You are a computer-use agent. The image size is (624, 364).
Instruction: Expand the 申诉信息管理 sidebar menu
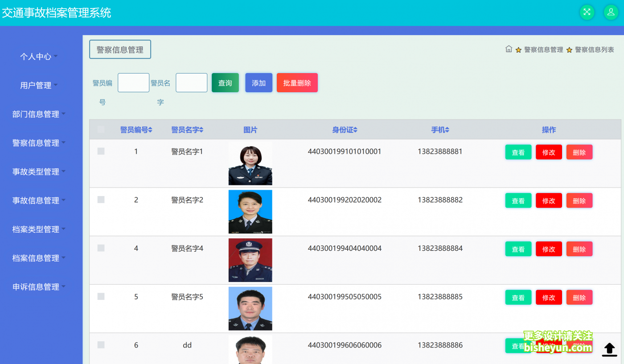tap(39, 287)
